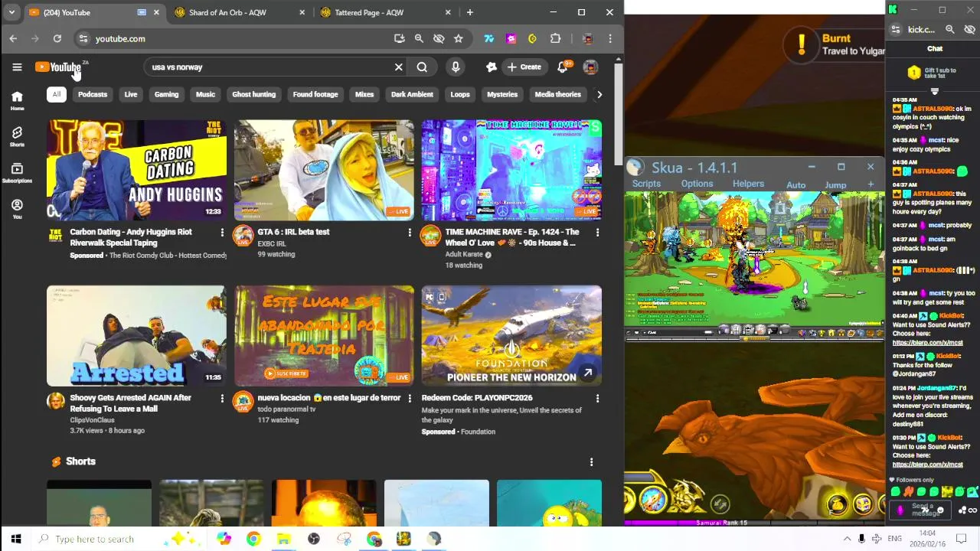Open the Chrome extensions puzzle icon
Image resolution: width=980 pixels, height=551 pixels.
tap(556, 38)
